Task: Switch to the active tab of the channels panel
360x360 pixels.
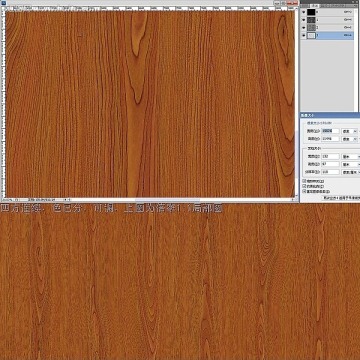Action: pyautogui.click(x=314, y=6)
